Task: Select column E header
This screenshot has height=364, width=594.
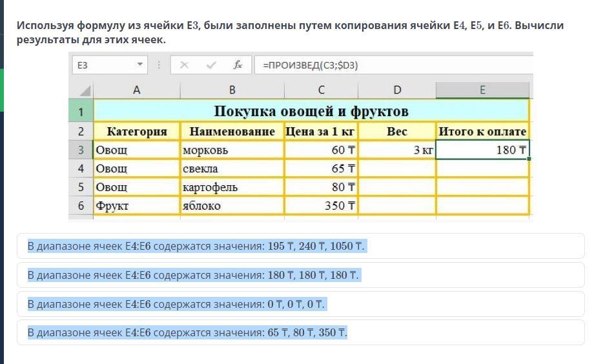Action: coord(482,90)
